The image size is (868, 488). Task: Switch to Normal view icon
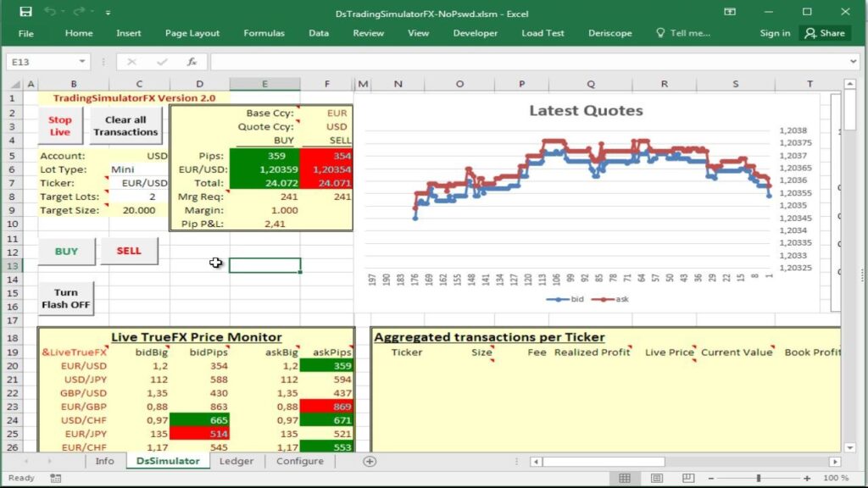pyautogui.click(x=625, y=478)
